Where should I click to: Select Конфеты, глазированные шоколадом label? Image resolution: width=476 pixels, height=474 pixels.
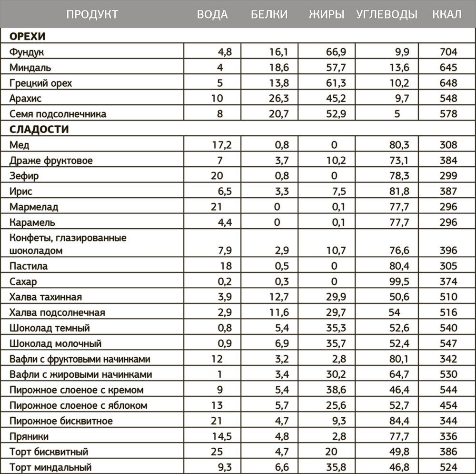pyautogui.click(x=68, y=244)
